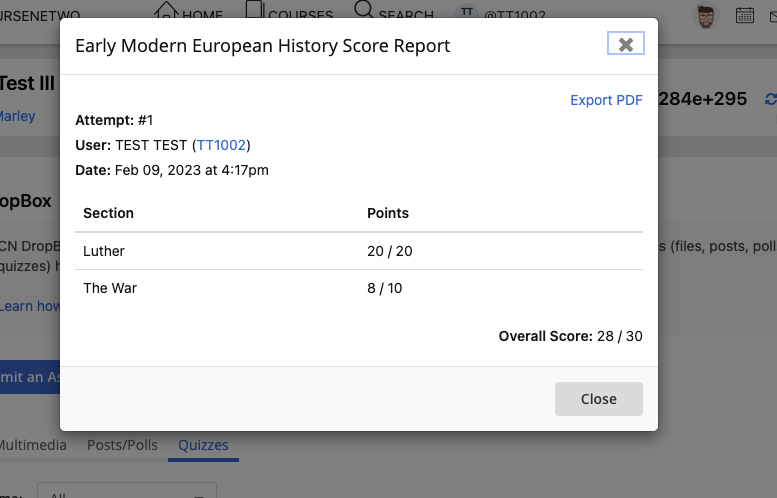Open the calendar icon in the top bar

tap(744, 15)
